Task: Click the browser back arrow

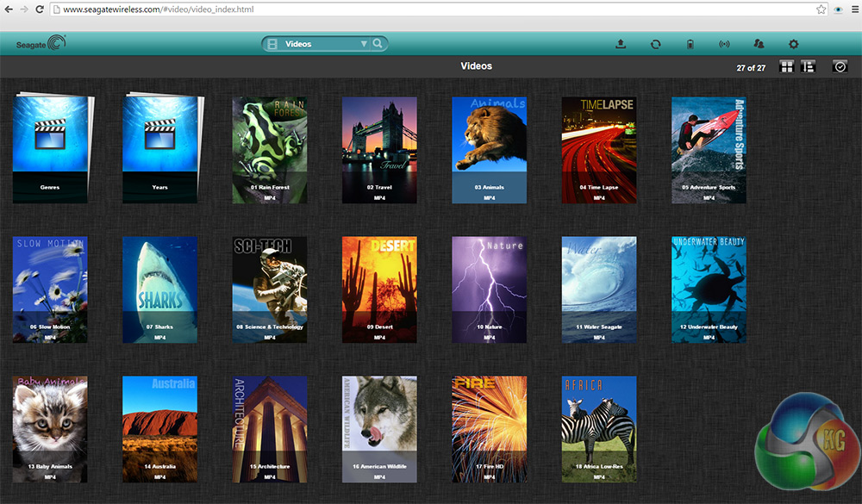Action: (x=9, y=9)
